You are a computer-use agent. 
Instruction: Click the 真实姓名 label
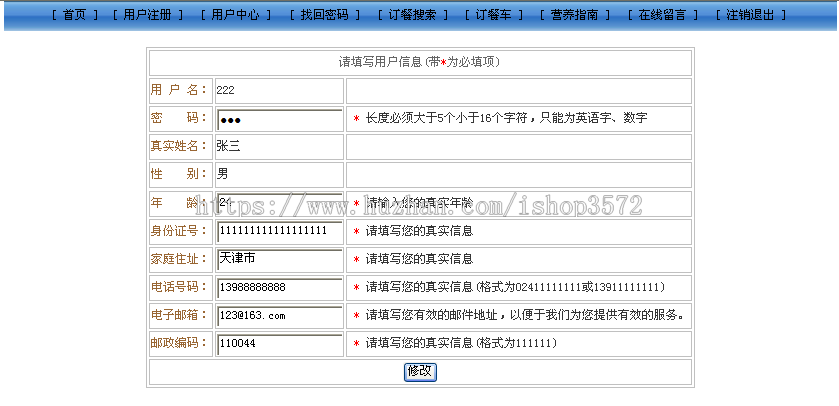click(179, 145)
